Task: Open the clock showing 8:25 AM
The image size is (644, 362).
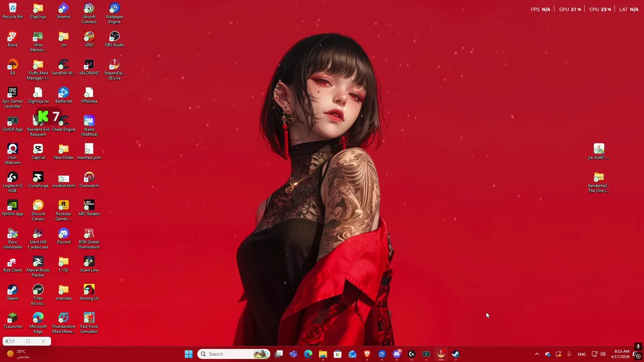Action: (x=620, y=354)
